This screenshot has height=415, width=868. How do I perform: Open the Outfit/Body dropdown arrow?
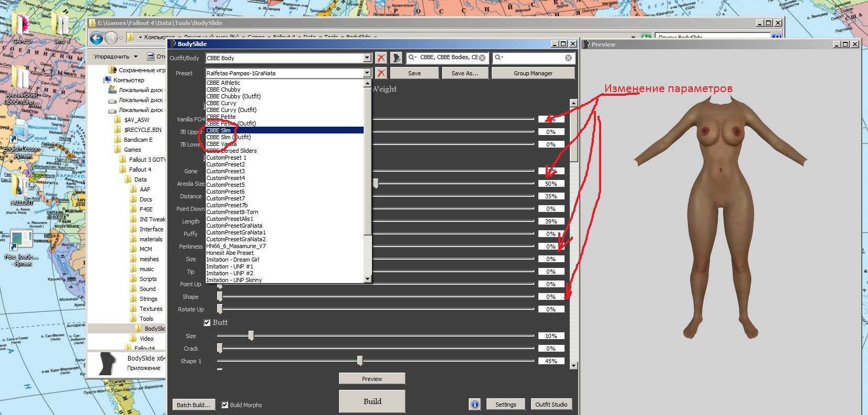pos(367,58)
